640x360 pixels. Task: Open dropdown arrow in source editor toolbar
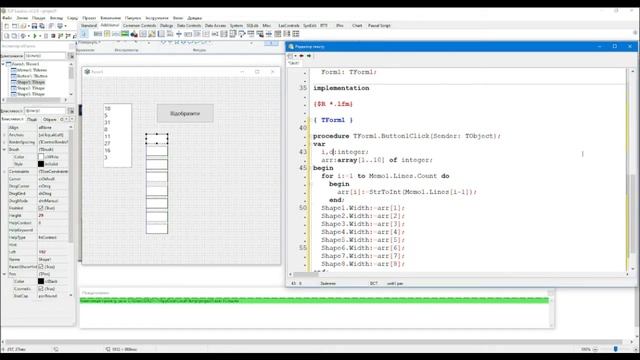pyautogui.click(x=295, y=56)
